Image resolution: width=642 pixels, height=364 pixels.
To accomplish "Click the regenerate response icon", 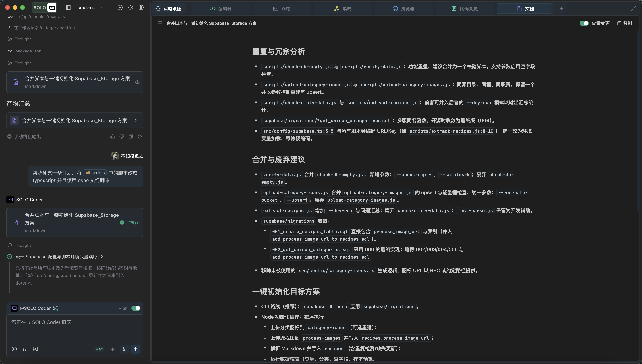I will (140, 136).
